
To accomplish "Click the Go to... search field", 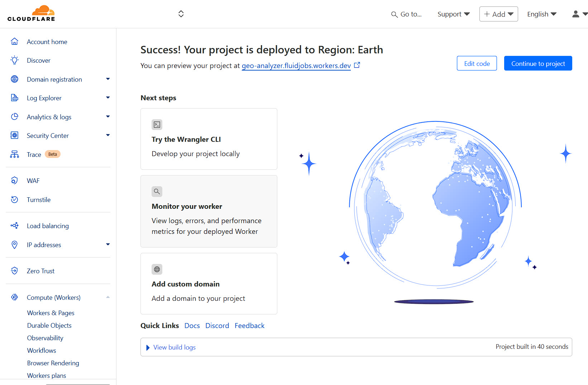I will coord(407,14).
